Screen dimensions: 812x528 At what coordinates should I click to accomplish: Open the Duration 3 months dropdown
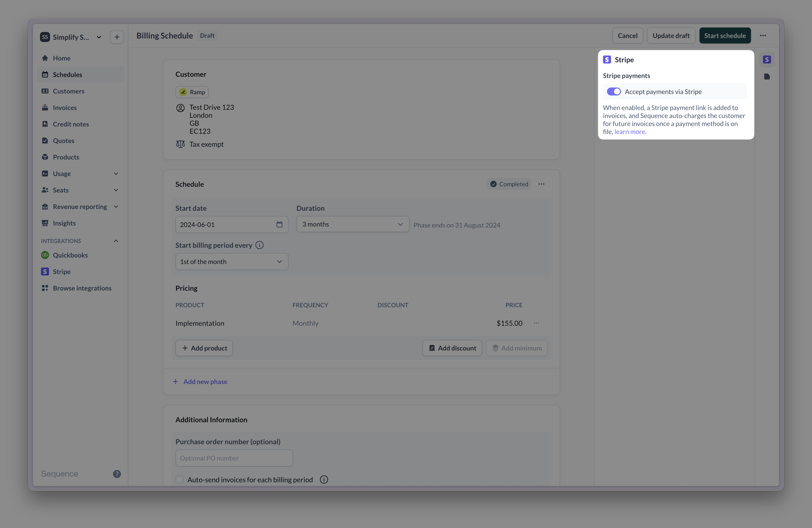(x=352, y=224)
